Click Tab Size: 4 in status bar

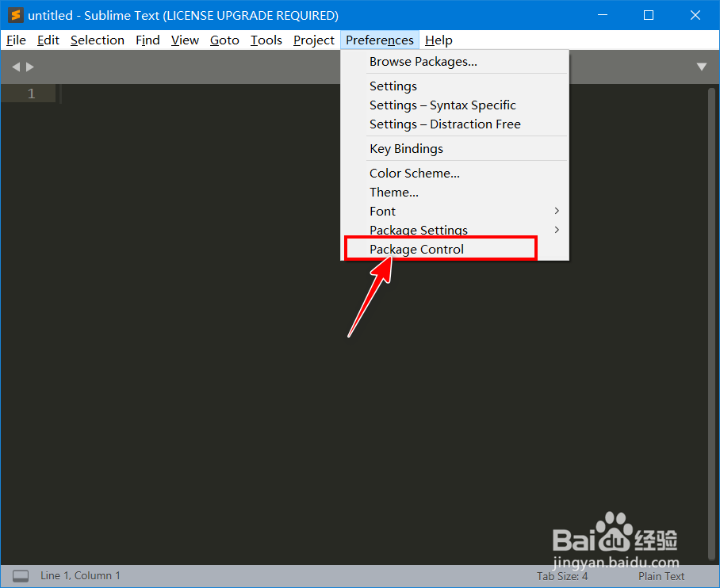[x=562, y=576]
